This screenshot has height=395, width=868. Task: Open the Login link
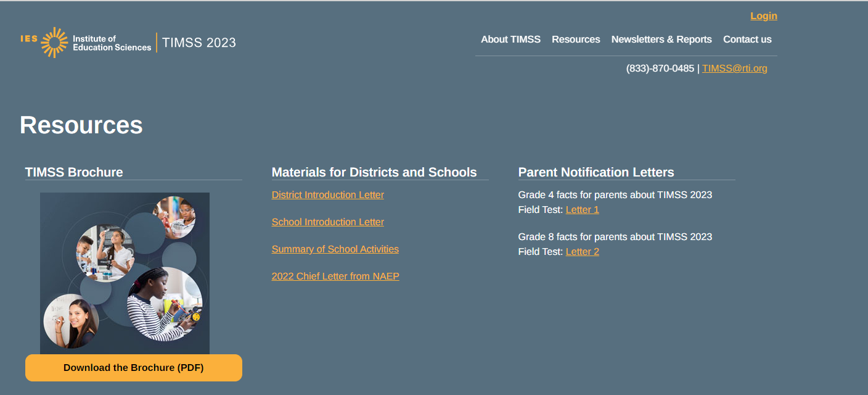click(x=763, y=16)
